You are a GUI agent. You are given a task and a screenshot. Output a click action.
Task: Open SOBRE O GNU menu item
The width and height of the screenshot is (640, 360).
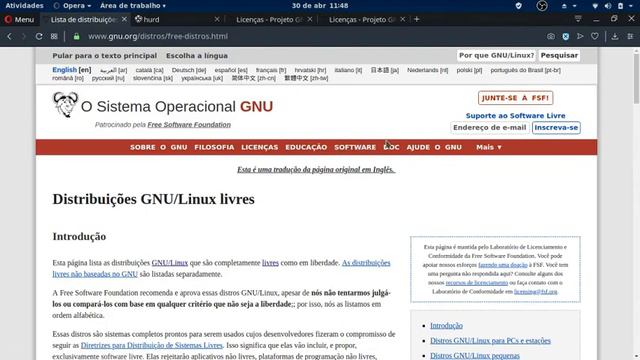pos(159,147)
